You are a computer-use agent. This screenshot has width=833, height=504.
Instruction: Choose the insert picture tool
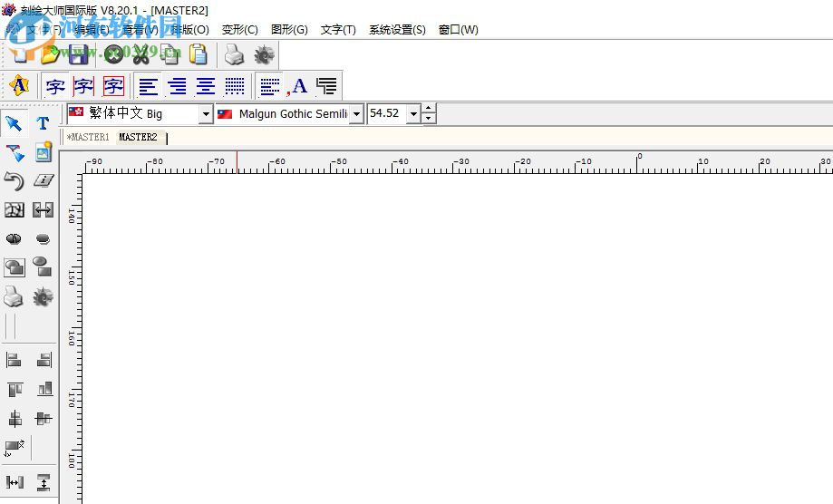coord(43,152)
